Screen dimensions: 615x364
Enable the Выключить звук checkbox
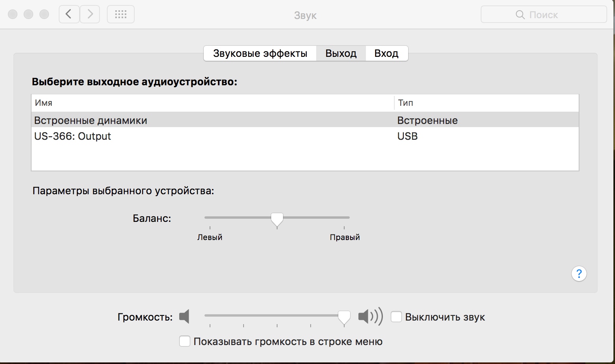(x=396, y=317)
